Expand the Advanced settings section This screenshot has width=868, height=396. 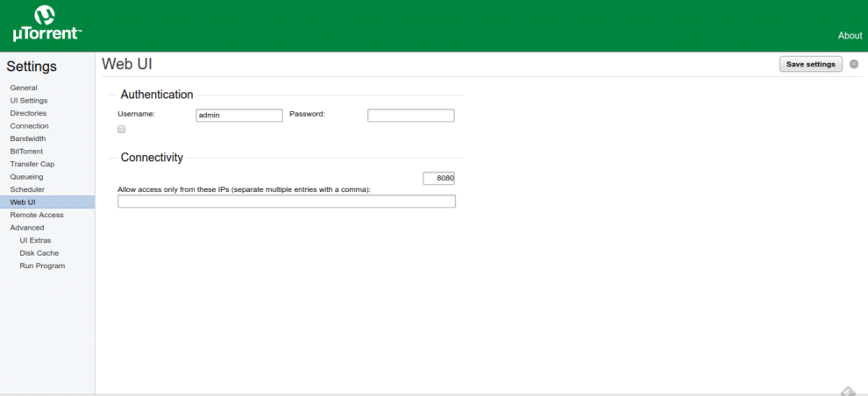pos(27,228)
